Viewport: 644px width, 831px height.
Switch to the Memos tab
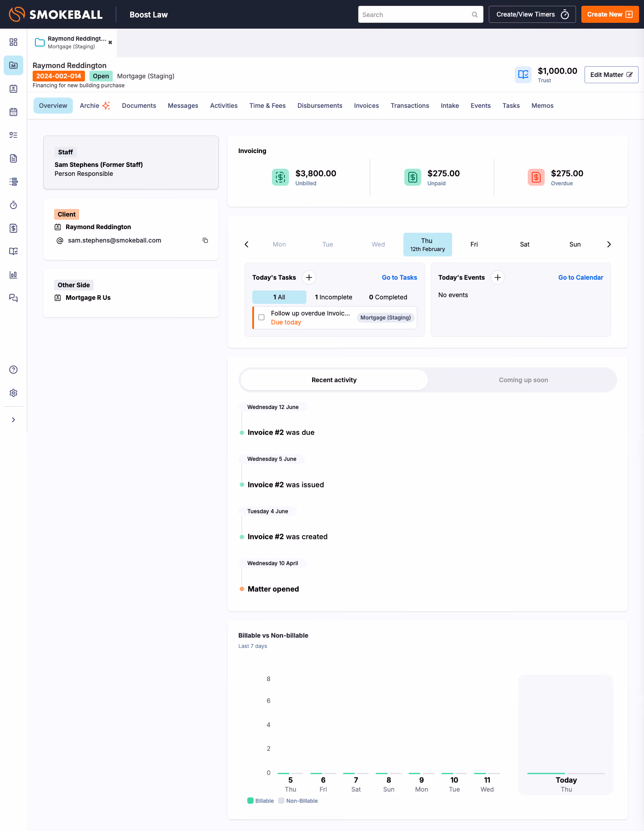pyautogui.click(x=542, y=106)
